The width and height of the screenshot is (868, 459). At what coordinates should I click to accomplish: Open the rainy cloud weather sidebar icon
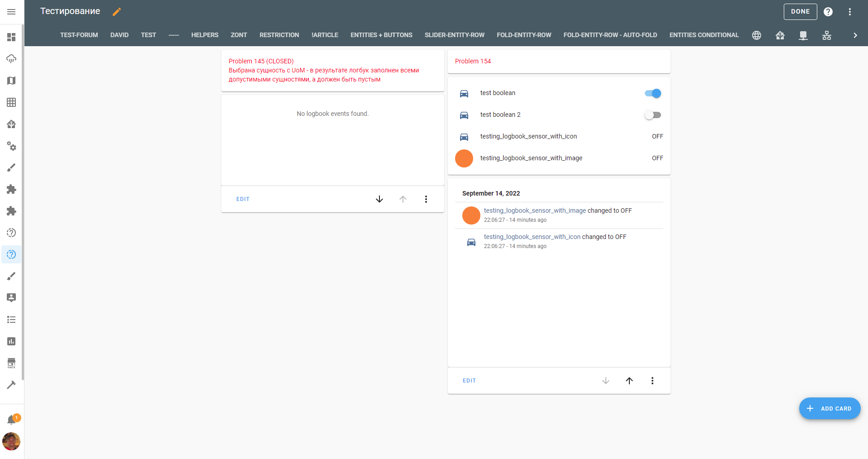pyautogui.click(x=11, y=59)
